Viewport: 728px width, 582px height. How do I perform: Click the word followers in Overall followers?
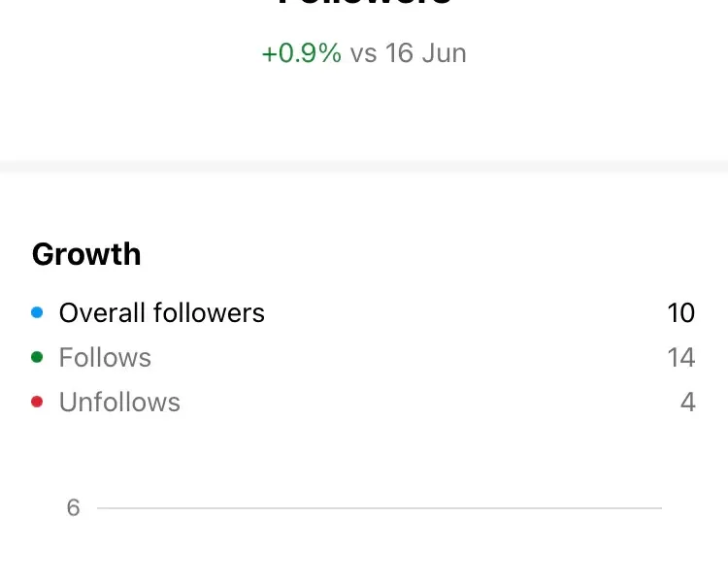click(x=209, y=312)
